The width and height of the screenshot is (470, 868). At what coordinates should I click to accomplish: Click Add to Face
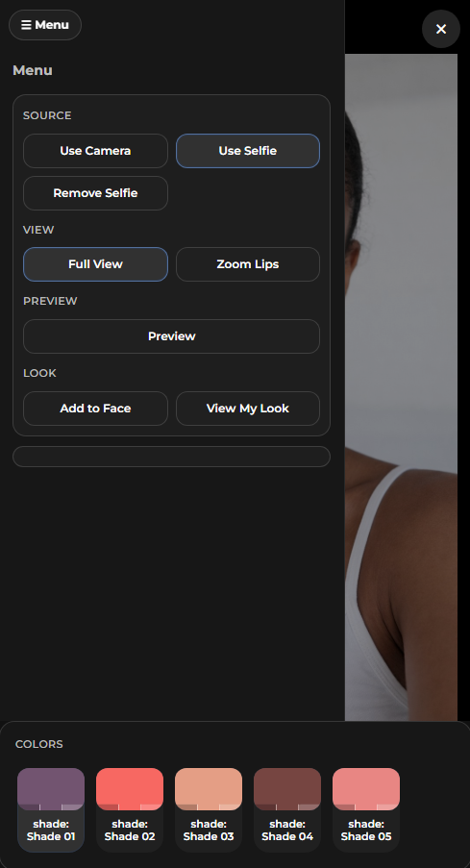point(95,409)
